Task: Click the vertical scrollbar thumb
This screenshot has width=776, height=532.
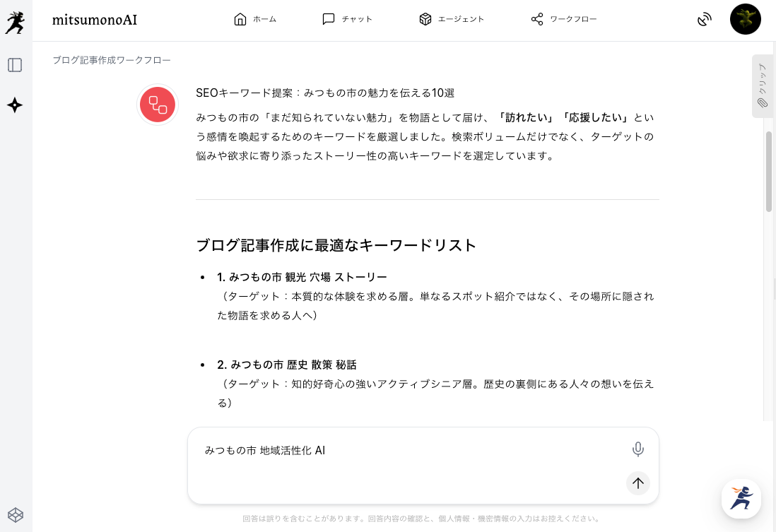Action: (769, 171)
